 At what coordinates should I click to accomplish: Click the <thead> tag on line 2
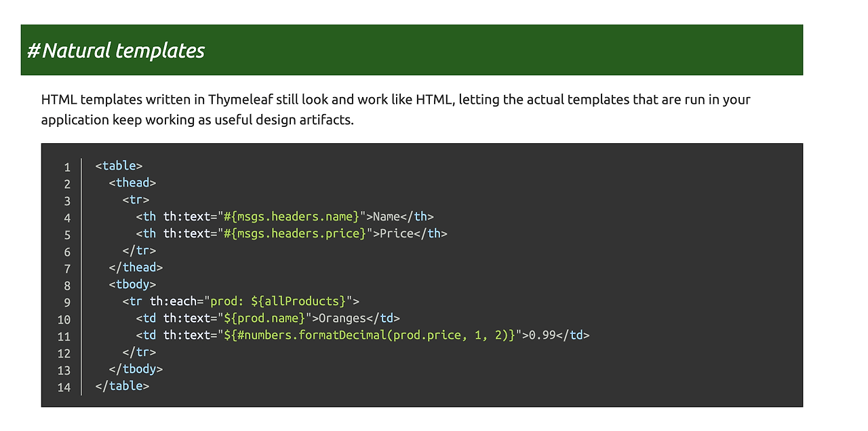pos(133,183)
